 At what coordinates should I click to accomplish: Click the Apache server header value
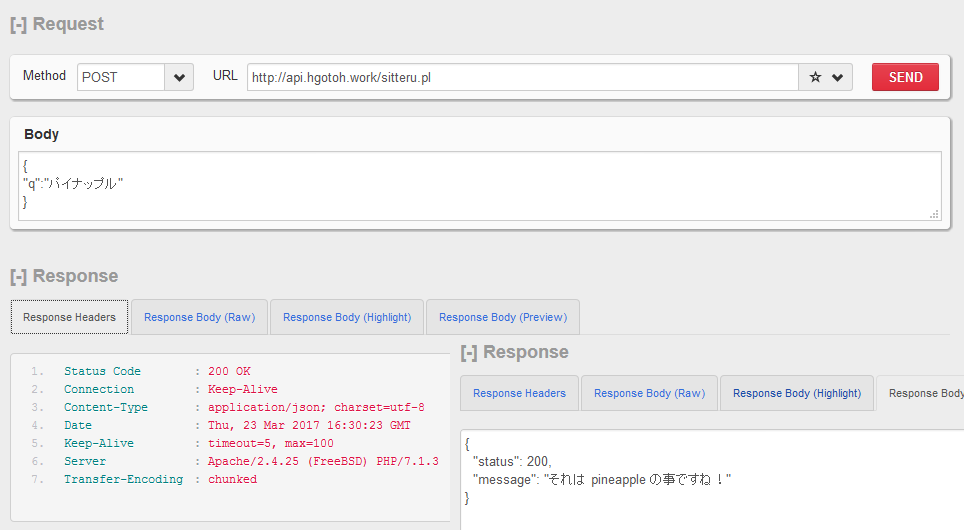323,461
